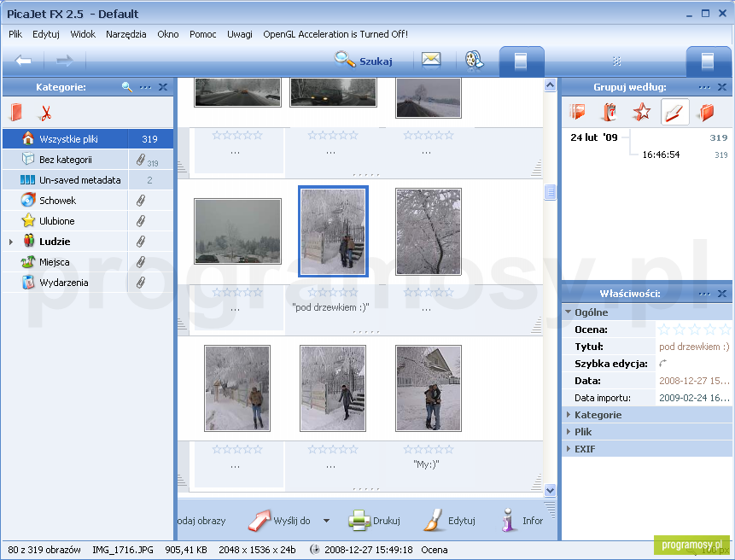The width and height of the screenshot is (735, 560).
Task: Click OpenGL Acceleration is Turned Off! notice
Action: (x=335, y=34)
